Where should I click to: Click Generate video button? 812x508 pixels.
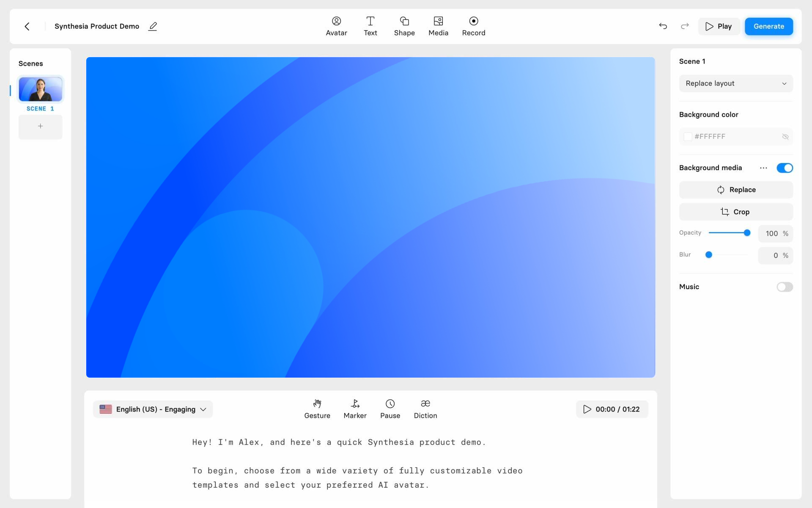[768, 26]
